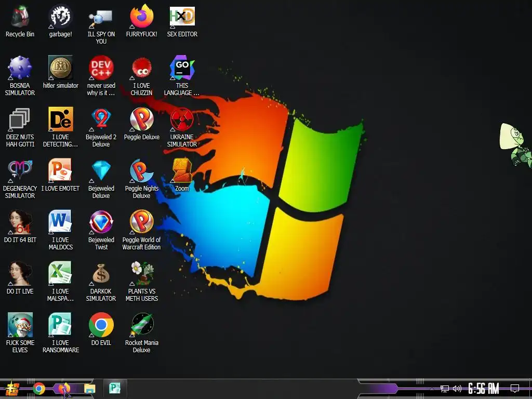Image resolution: width=532 pixels, height=399 pixels.
Task: Launch Chrome from the taskbar
Action: [39, 389]
